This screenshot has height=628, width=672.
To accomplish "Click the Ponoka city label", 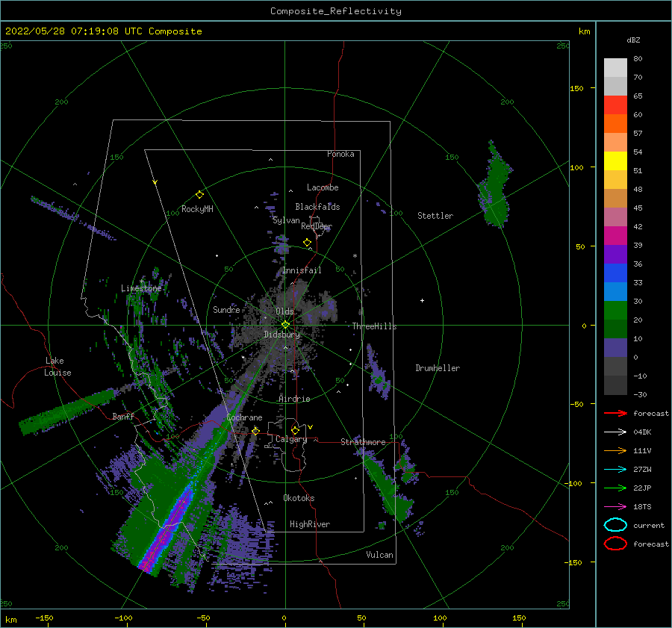I will pos(340,154).
